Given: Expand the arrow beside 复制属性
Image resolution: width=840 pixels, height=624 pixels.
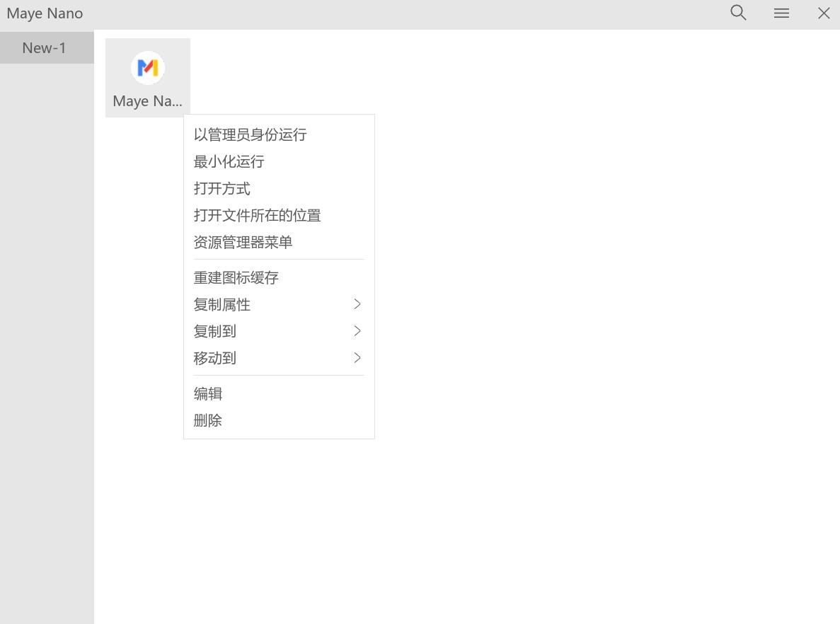Looking at the screenshot, I should click(357, 304).
